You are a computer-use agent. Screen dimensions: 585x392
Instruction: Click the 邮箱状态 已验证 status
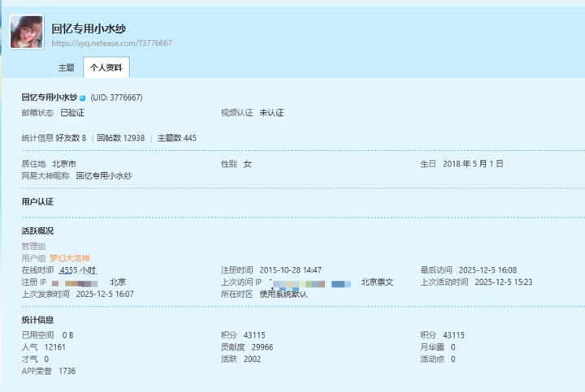pyautogui.click(x=72, y=113)
